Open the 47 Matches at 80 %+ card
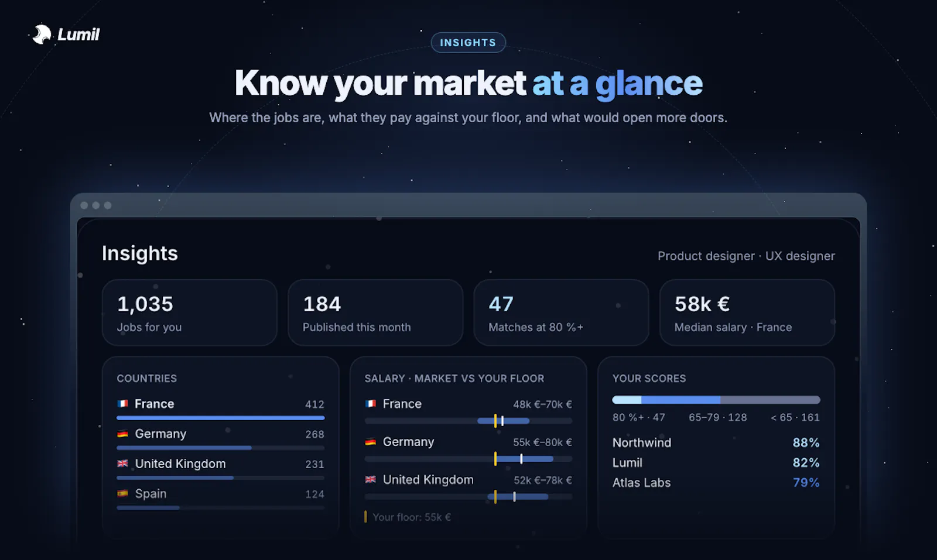The width and height of the screenshot is (937, 560). point(561,312)
